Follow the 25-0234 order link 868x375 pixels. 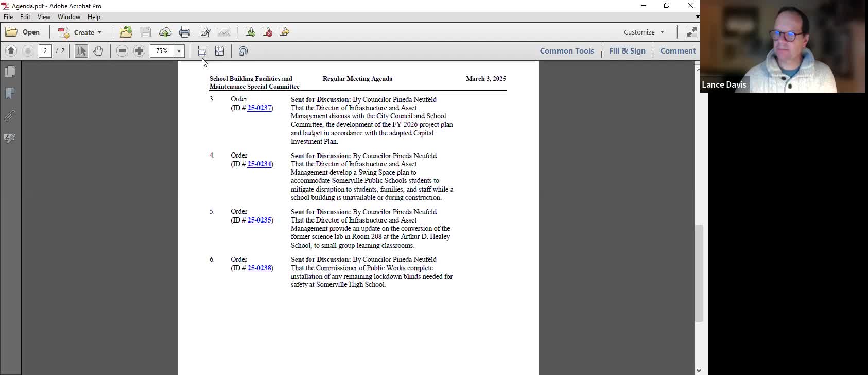(259, 164)
